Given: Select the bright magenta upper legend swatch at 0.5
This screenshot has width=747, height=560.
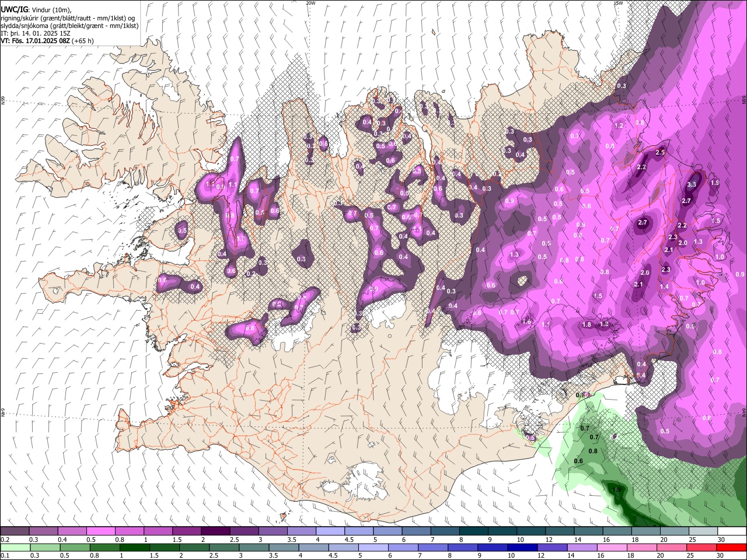Looking at the screenshot, I should [x=100, y=531].
